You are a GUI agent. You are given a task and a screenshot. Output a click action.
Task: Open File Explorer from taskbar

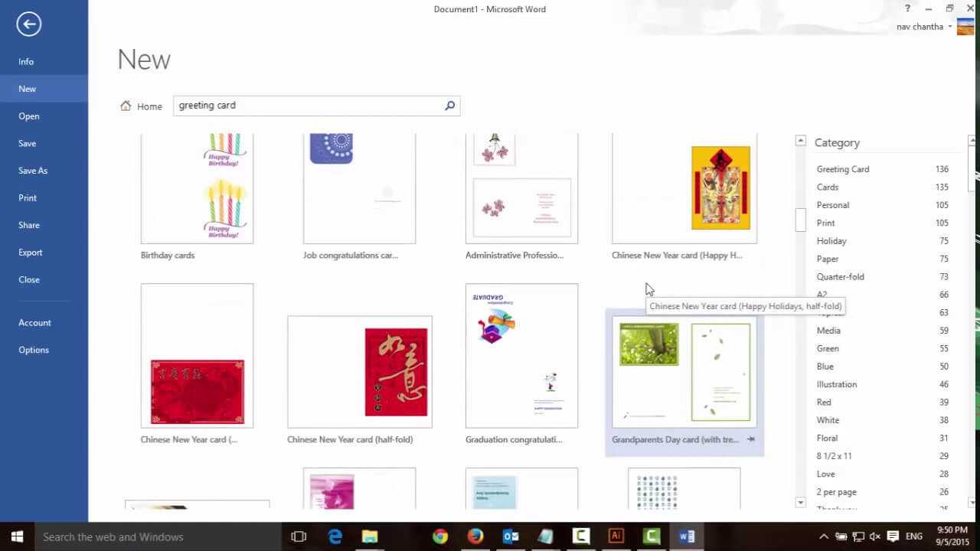point(370,536)
